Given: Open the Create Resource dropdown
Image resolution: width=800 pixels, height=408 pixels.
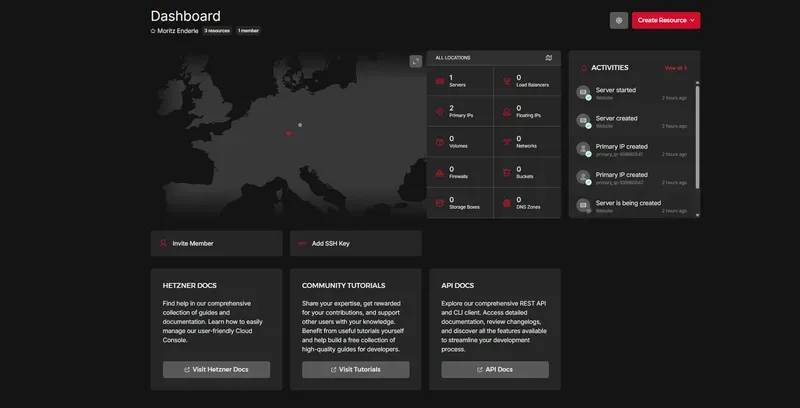Looking at the screenshot, I should pos(666,20).
